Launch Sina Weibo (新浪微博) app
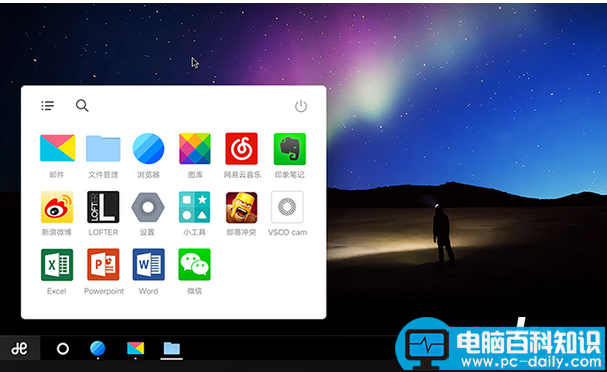The width and height of the screenshot is (607, 372). (57, 207)
